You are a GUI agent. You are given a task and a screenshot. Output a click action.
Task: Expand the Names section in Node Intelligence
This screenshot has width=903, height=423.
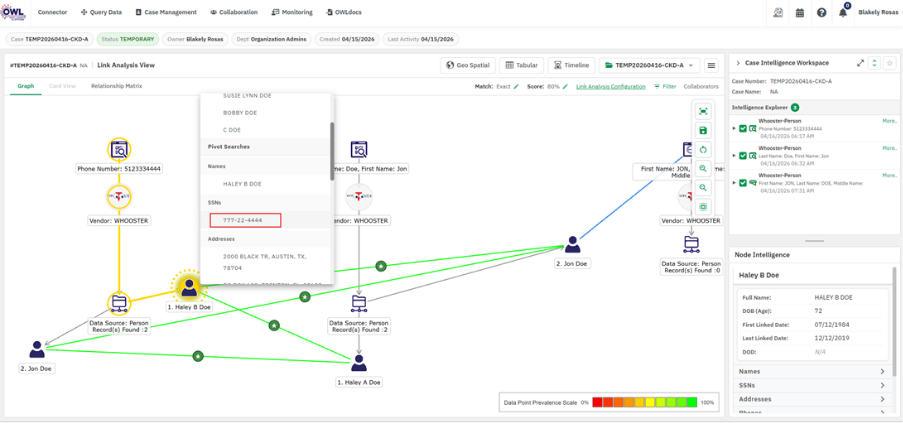[x=812, y=372]
